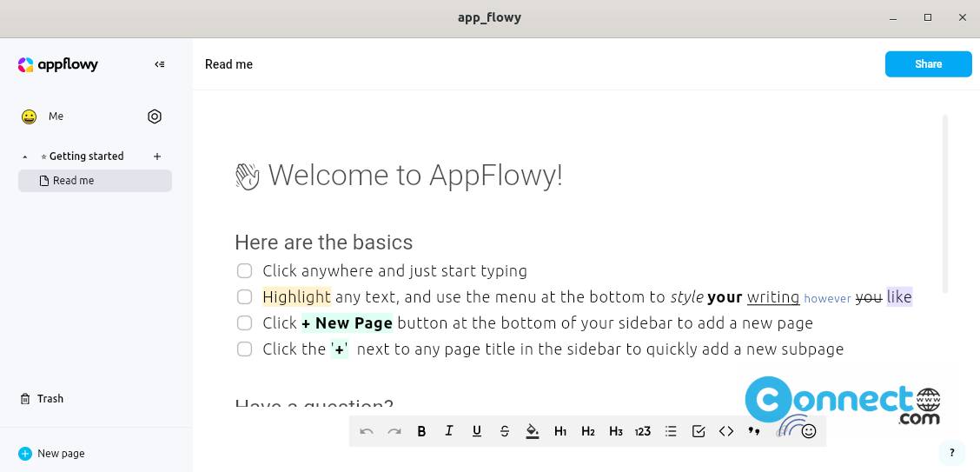Apply inline code formatting
980x472 pixels.
click(726, 431)
